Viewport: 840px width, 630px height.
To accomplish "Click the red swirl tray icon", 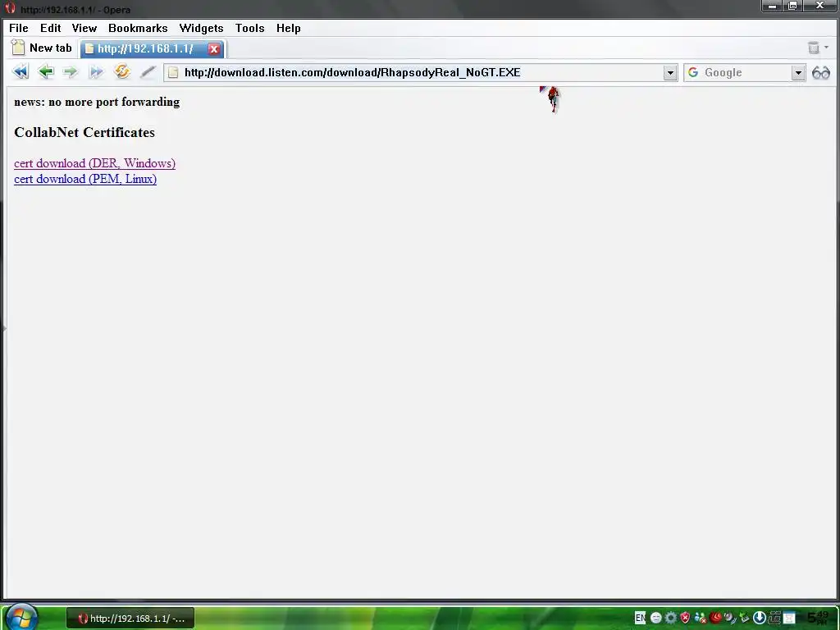I will coord(714,617).
